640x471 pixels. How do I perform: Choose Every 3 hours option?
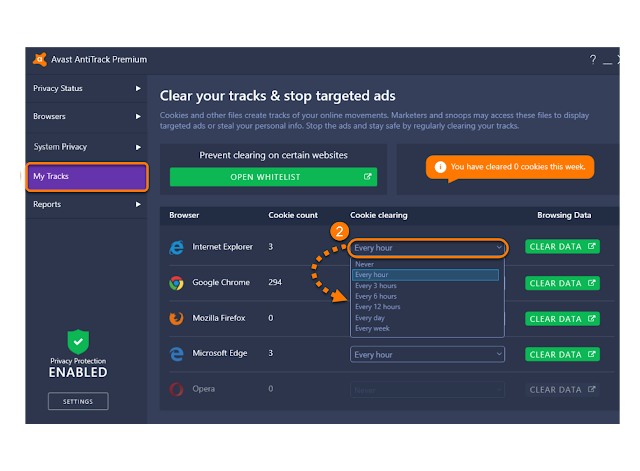click(x=425, y=286)
